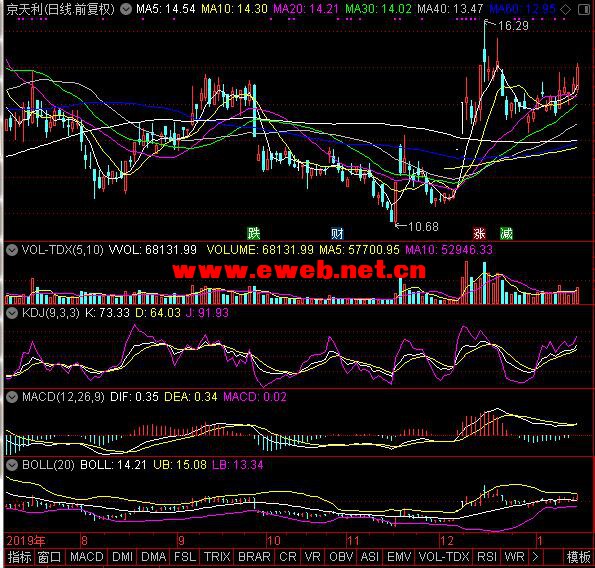This screenshot has width=595, height=568.
Task: Click the 16.29 high price marker
Action: [x=513, y=26]
